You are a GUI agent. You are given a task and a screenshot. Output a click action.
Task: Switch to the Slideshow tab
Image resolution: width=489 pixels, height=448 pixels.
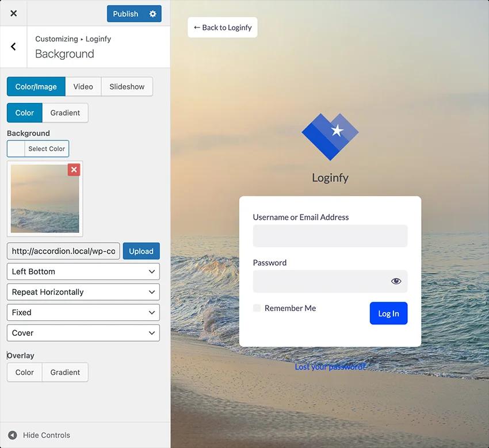tap(126, 86)
